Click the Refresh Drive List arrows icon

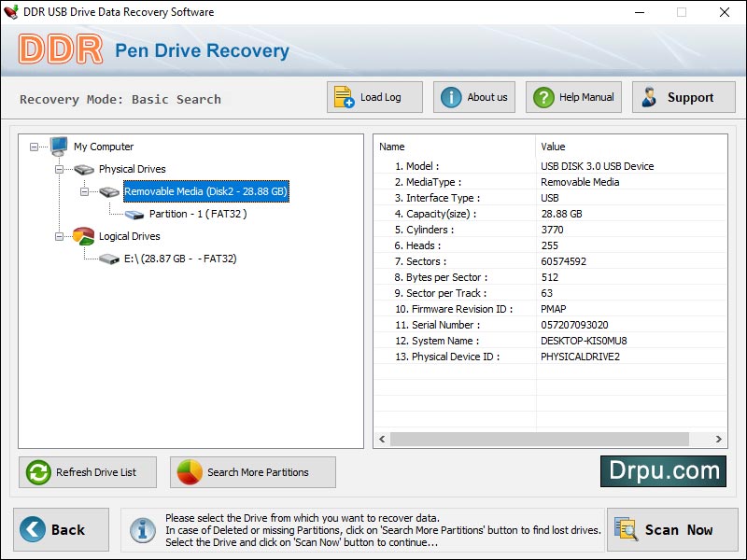36,472
